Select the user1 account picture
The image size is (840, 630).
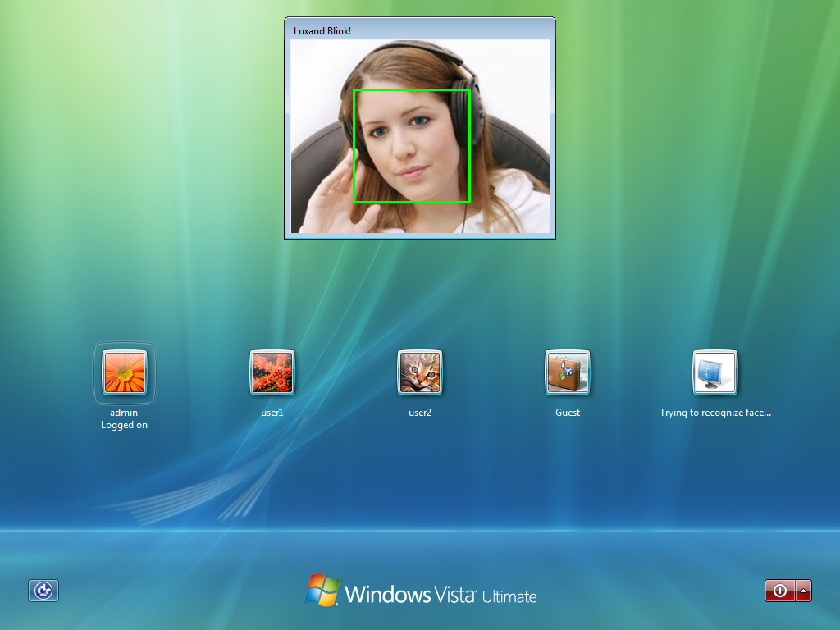tap(272, 372)
